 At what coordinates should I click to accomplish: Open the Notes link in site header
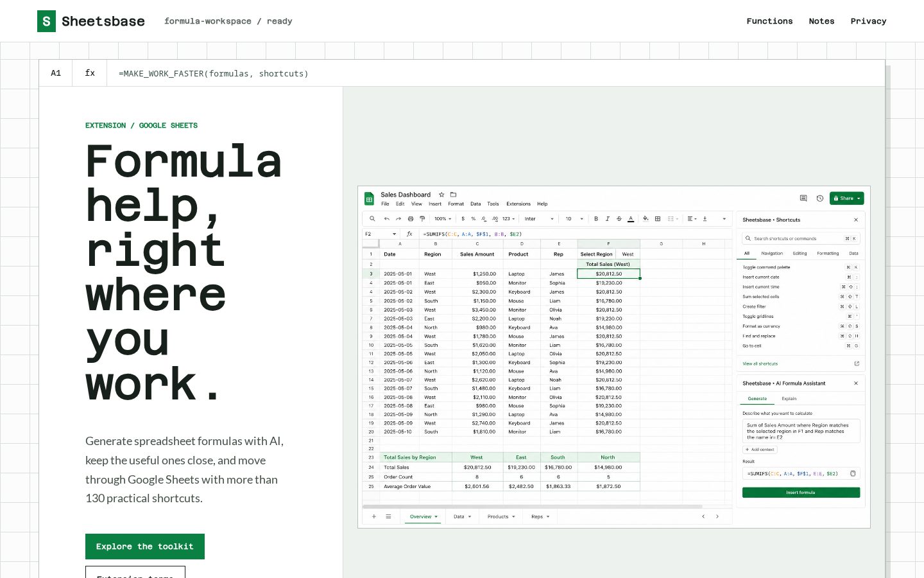tap(821, 21)
